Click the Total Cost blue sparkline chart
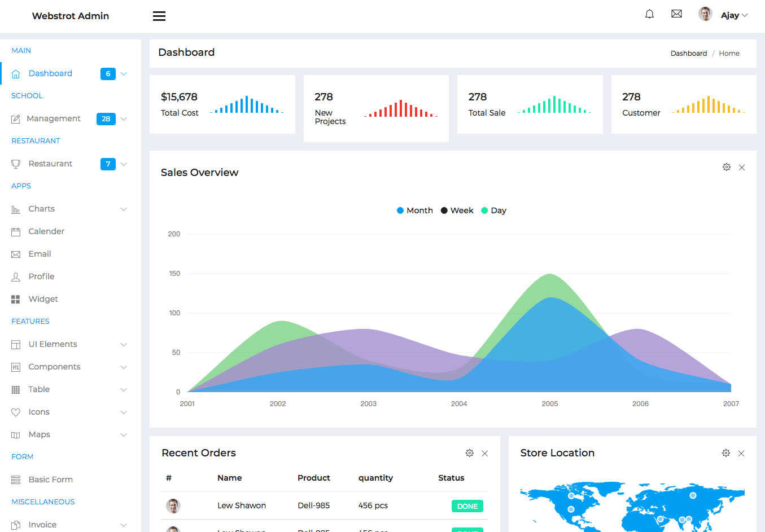Screen dimensions: 765x532 247,104
